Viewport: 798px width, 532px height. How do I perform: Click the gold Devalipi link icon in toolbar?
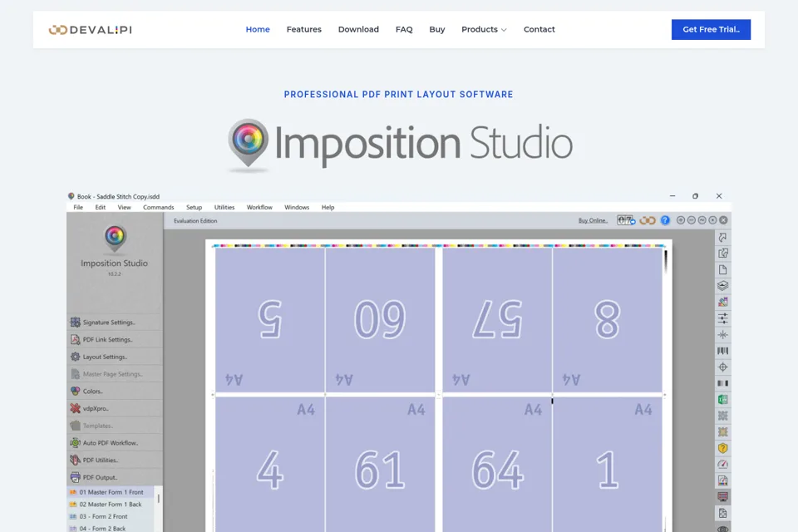click(648, 220)
